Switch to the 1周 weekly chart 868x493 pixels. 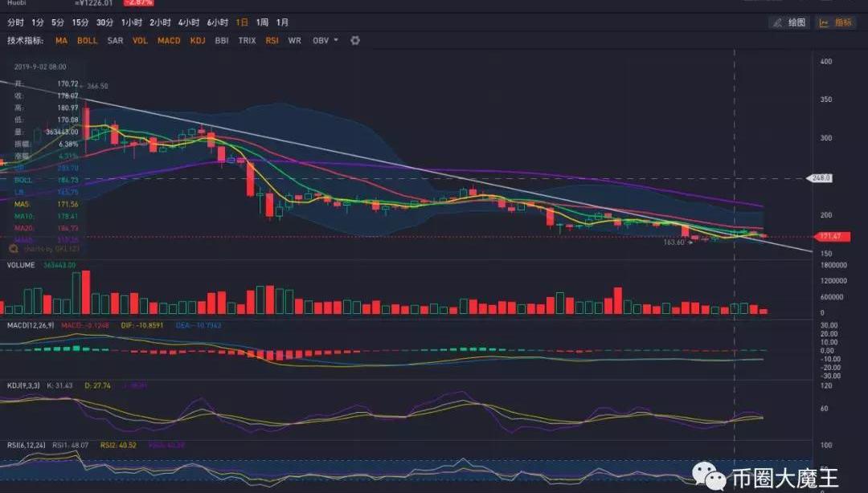coord(262,22)
